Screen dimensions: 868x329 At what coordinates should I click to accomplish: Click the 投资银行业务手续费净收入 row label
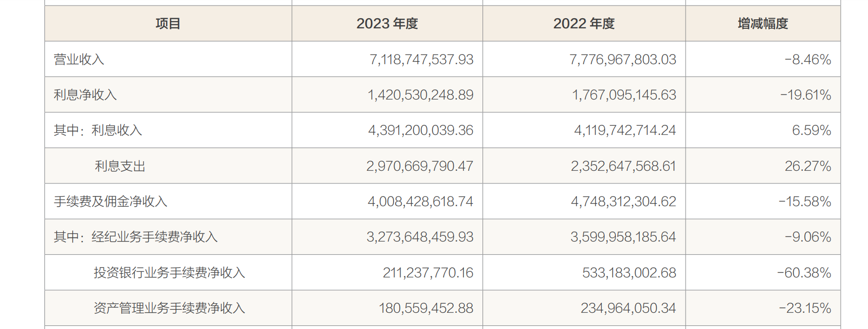[169, 273]
